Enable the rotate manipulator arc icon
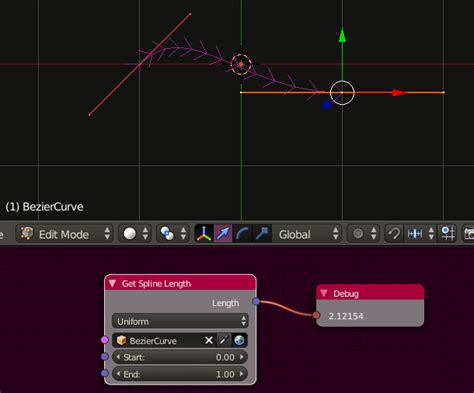The image size is (474, 393). pos(242,234)
